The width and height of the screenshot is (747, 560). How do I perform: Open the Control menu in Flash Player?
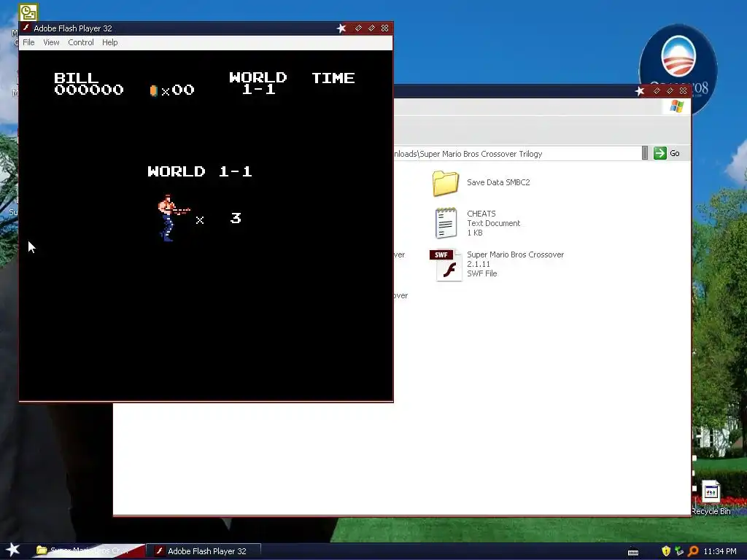[81, 42]
